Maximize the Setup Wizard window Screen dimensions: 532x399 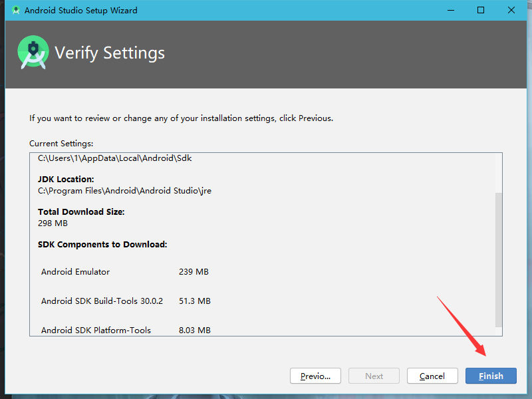[481, 10]
